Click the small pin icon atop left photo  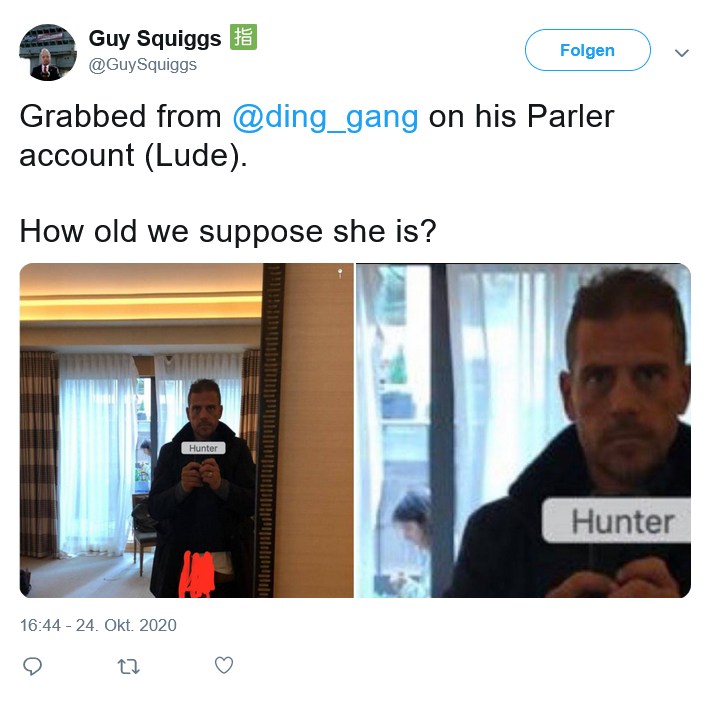pos(340,274)
